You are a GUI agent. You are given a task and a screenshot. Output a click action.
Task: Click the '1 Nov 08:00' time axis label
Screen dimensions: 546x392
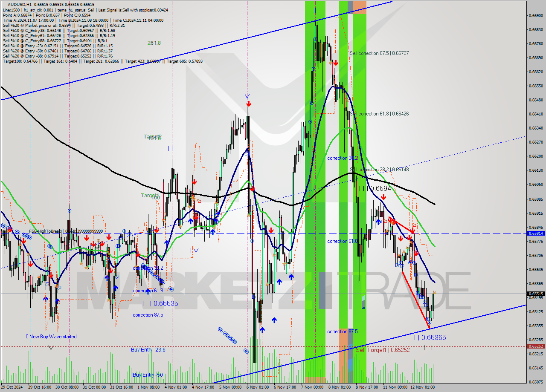click(148, 387)
